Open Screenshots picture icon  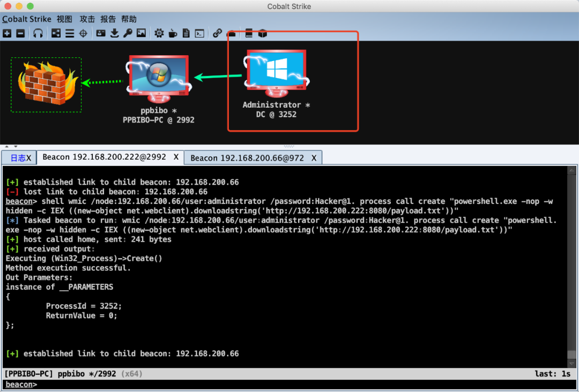click(x=141, y=34)
